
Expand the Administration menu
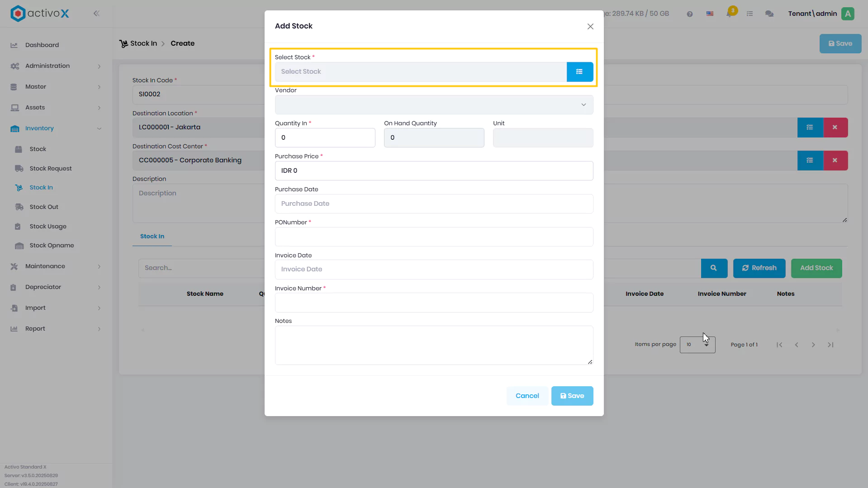coord(56,66)
